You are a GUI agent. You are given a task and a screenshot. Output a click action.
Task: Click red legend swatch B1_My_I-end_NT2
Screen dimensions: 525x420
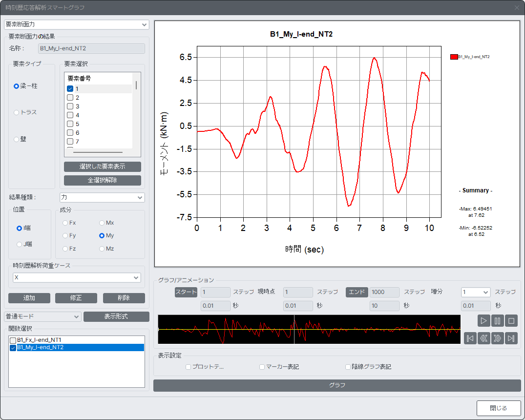tap(454, 57)
